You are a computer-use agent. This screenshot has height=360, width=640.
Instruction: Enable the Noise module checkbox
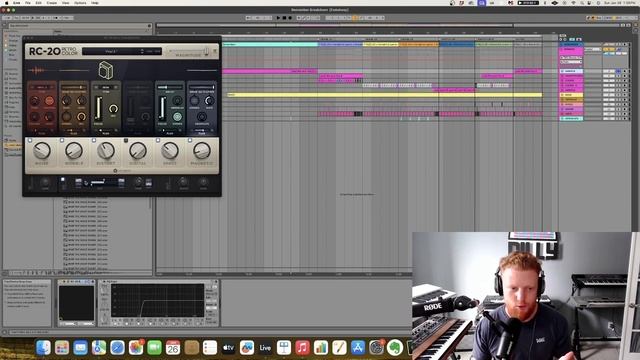point(30,140)
